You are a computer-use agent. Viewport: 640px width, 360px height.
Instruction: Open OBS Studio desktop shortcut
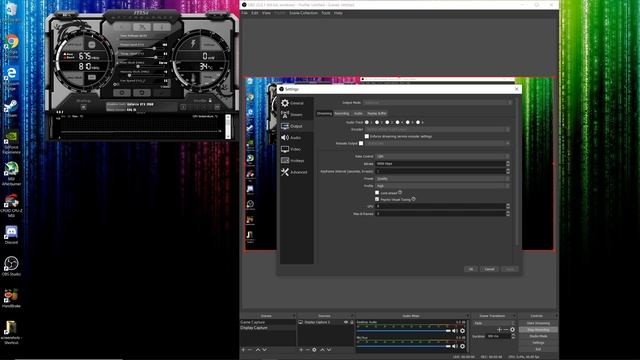(x=11, y=266)
